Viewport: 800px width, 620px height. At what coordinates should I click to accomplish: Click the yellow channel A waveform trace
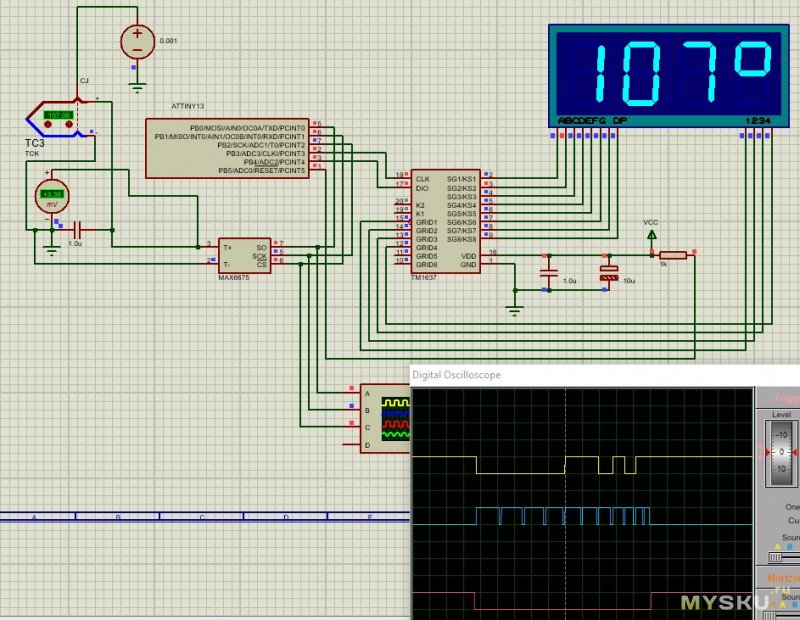[x=582, y=465]
